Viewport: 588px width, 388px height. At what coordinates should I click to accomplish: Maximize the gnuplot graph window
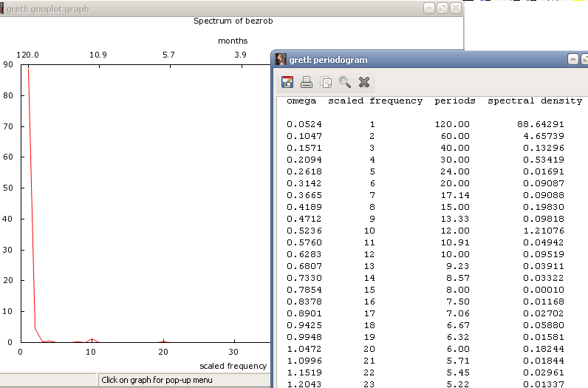point(442,8)
